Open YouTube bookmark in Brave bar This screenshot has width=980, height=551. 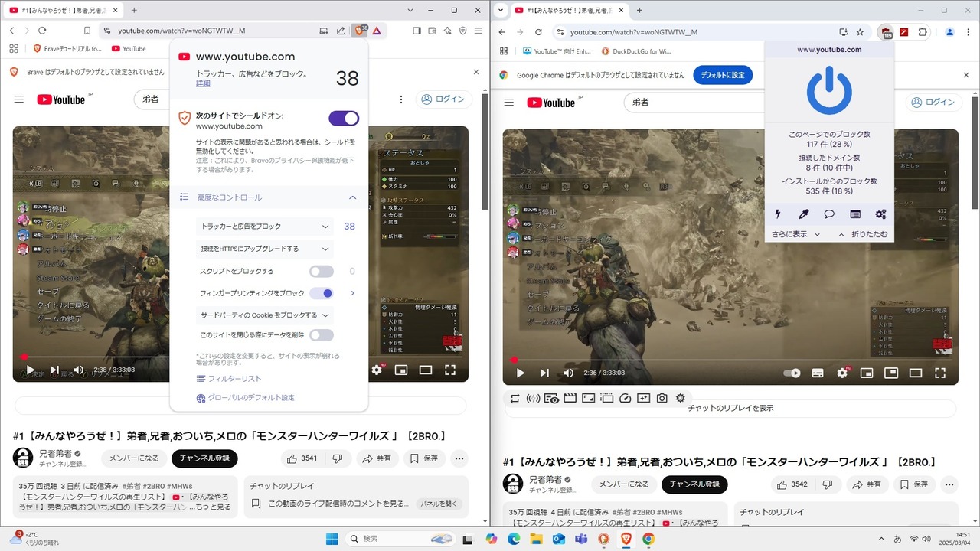pos(128,48)
